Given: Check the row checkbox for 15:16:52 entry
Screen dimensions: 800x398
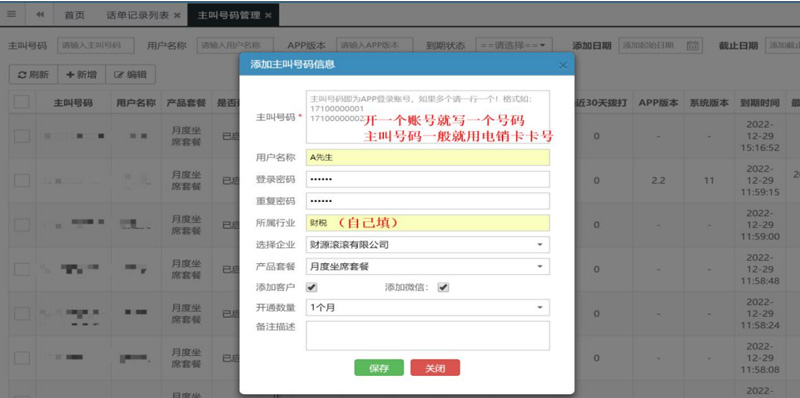Looking at the screenshot, I should (x=21, y=136).
